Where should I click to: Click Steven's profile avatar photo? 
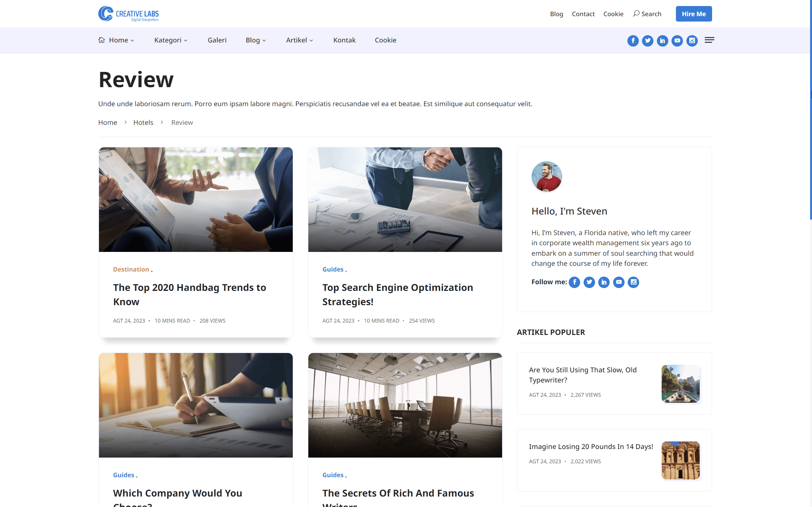(x=546, y=176)
